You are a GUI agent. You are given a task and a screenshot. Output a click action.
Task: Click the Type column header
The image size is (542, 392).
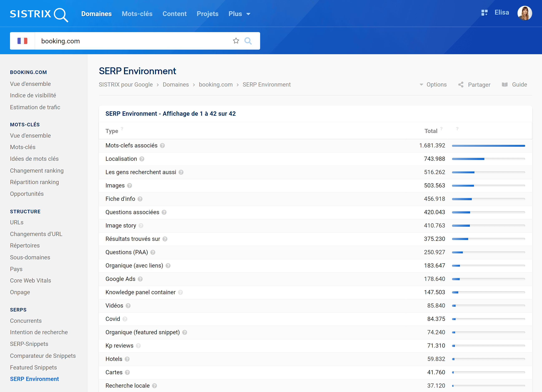(112, 131)
